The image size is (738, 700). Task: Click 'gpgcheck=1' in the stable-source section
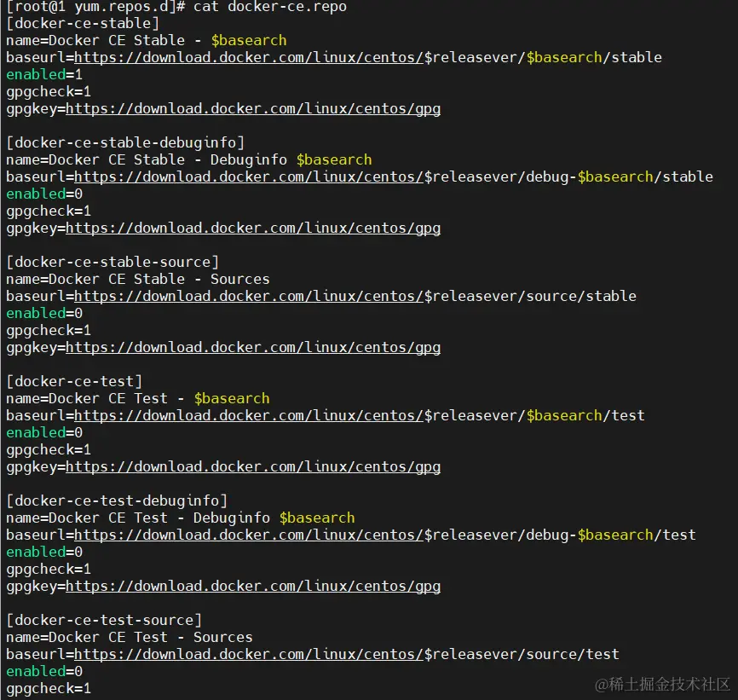pos(49,331)
